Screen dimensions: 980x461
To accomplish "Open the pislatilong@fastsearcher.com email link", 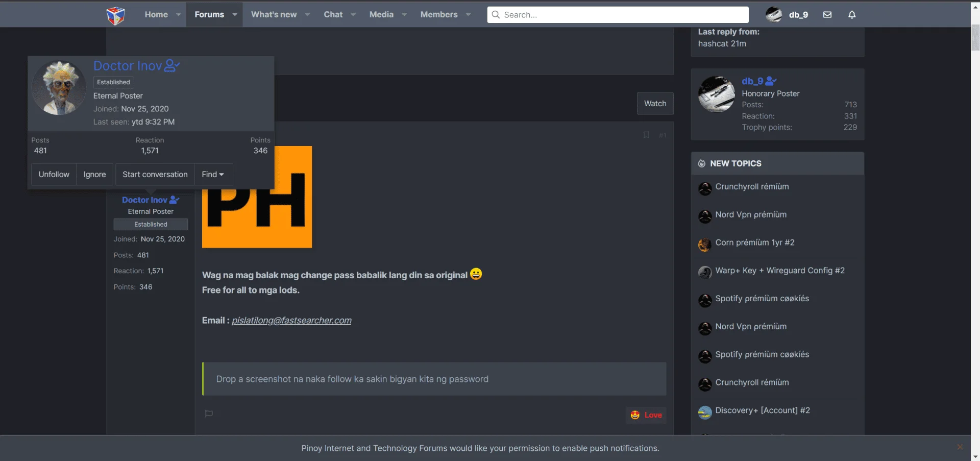I will [291, 321].
